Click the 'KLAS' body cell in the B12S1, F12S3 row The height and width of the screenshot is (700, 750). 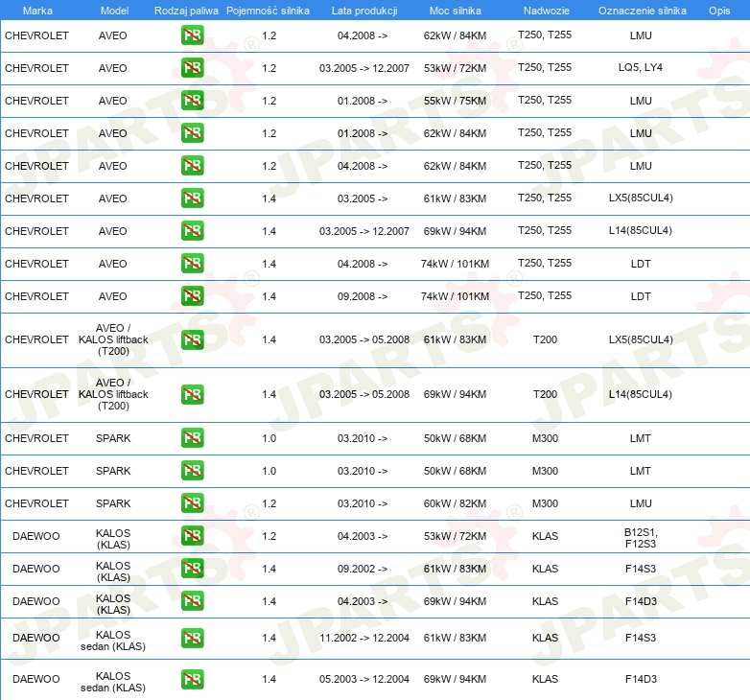coord(546,536)
